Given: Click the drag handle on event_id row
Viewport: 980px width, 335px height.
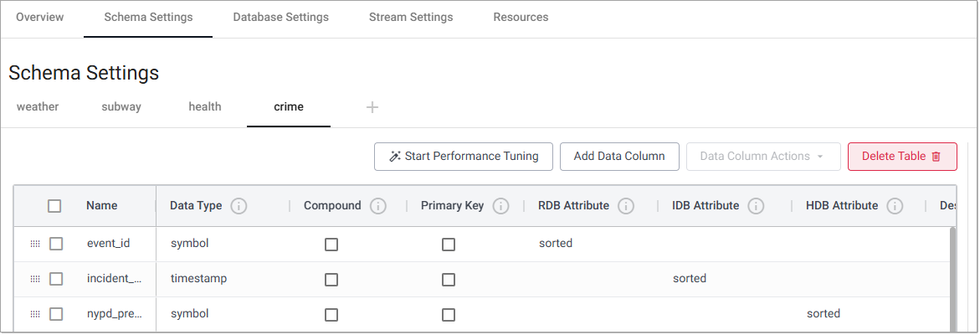Looking at the screenshot, I should pos(35,244).
